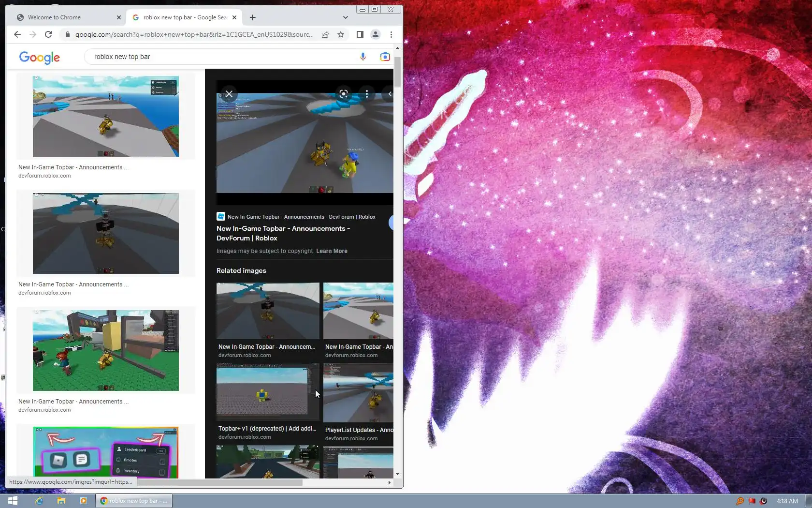Viewport: 812px width, 508px height.
Task: Open the clock showing 4:18 AM
Action: (787, 501)
